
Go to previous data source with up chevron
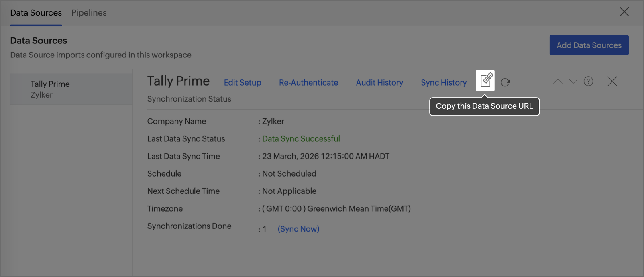[x=558, y=81]
